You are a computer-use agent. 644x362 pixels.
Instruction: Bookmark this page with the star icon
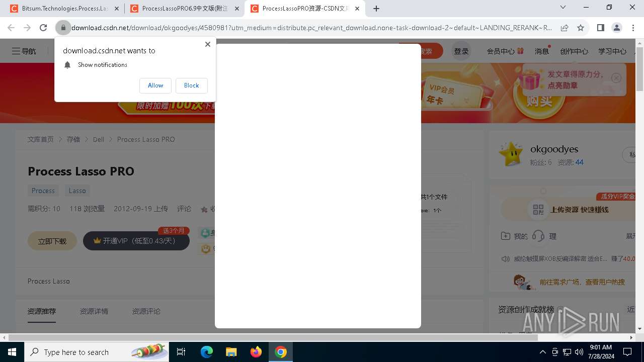(x=581, y=28)
